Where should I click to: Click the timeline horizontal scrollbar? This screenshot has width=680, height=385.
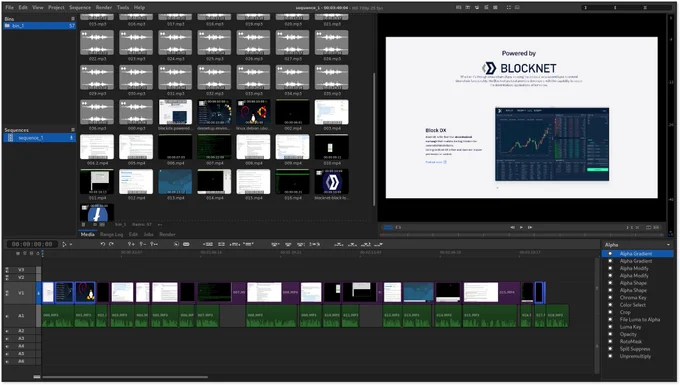125,377
